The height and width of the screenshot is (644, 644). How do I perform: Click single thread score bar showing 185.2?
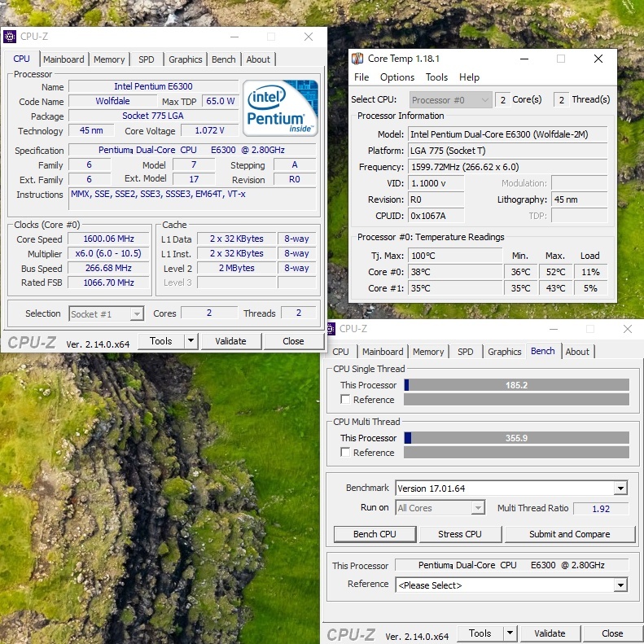pos(517,385)
